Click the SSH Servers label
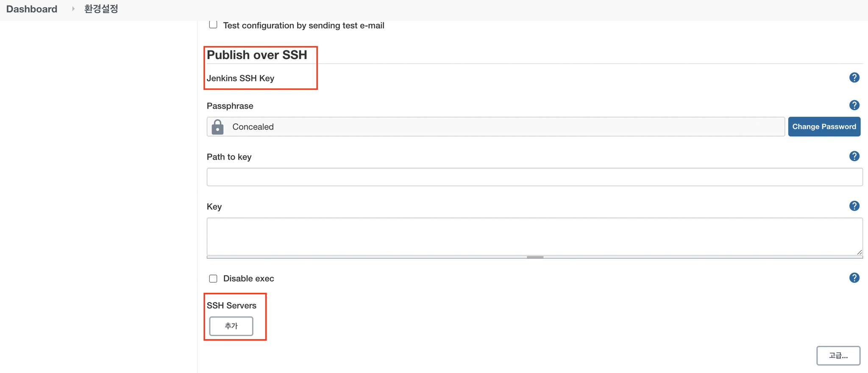Screen dimensions: 868x373 (231, 306)
